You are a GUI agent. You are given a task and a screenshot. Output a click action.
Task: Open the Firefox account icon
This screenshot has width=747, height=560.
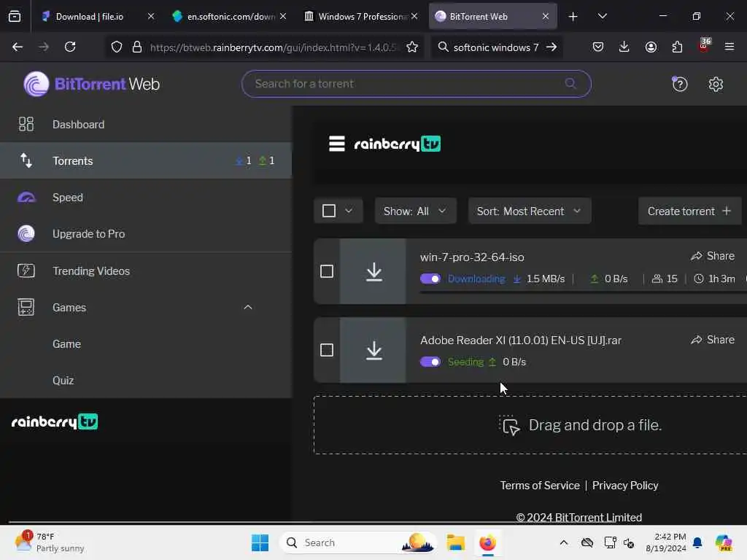tap(651, 47)
